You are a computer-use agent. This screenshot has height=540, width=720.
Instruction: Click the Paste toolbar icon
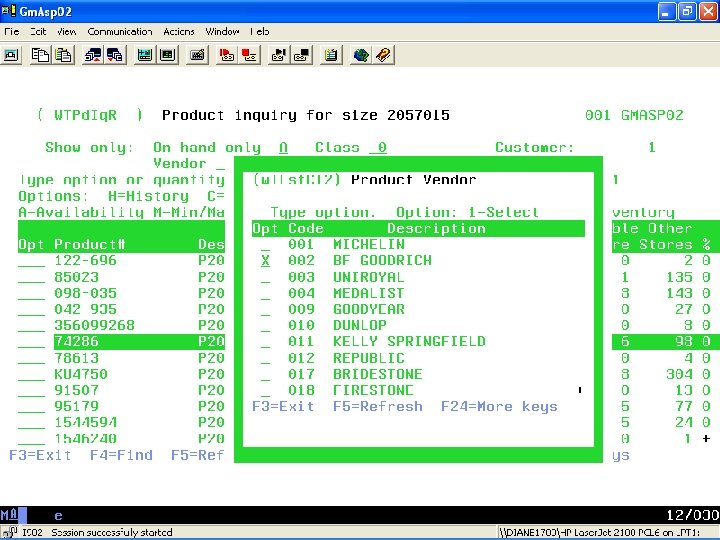63,55
